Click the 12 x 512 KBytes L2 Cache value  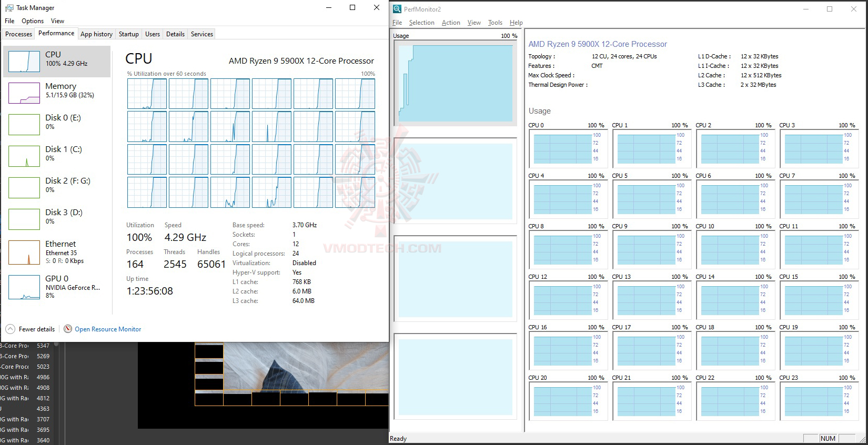point(761,75)
